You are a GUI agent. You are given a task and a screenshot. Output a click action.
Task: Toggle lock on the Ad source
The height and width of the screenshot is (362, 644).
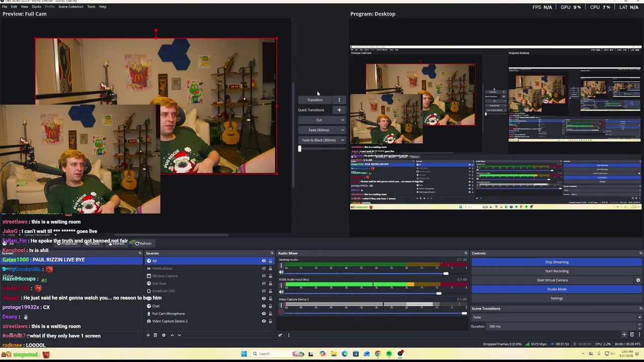pyautogui.click(x=270, y=261)
